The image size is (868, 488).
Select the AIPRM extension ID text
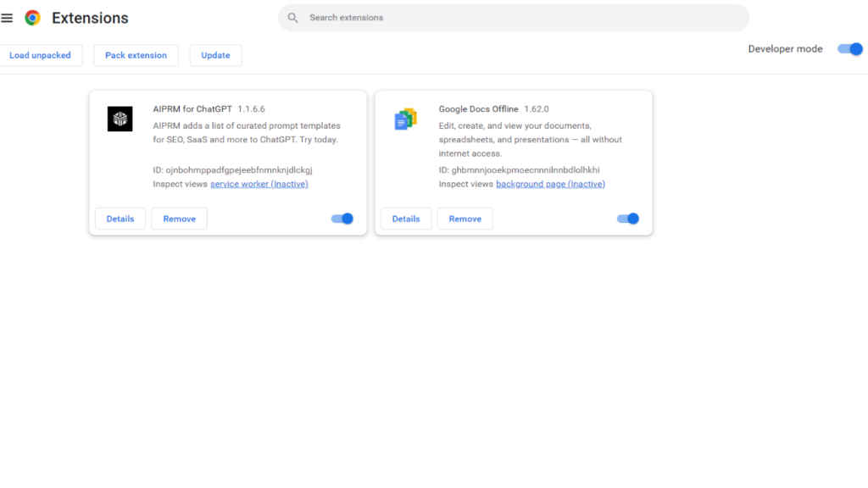(x=240, y=170)
